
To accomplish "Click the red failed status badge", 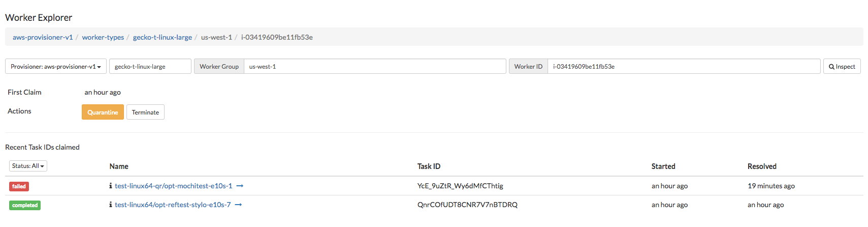I will coord(19,186).
